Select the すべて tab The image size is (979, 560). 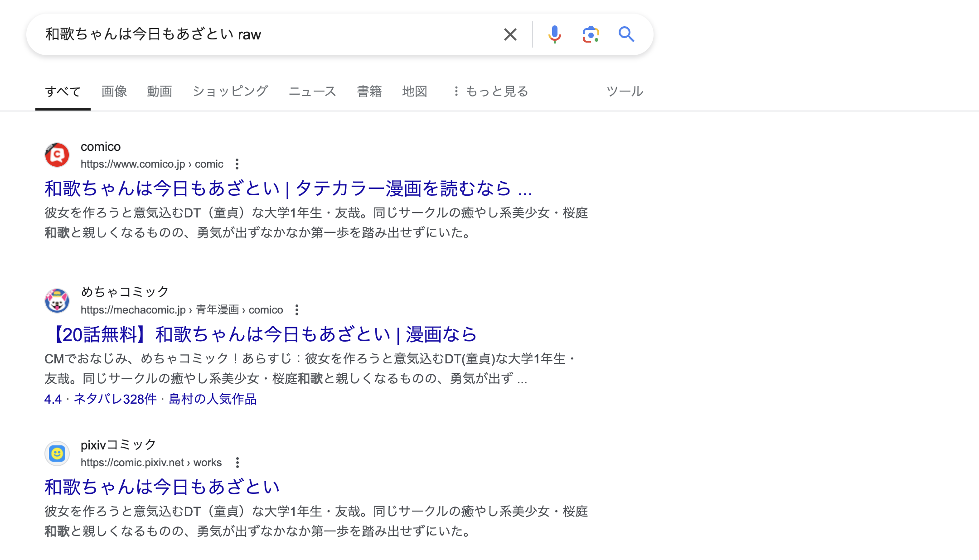[63, 92]
